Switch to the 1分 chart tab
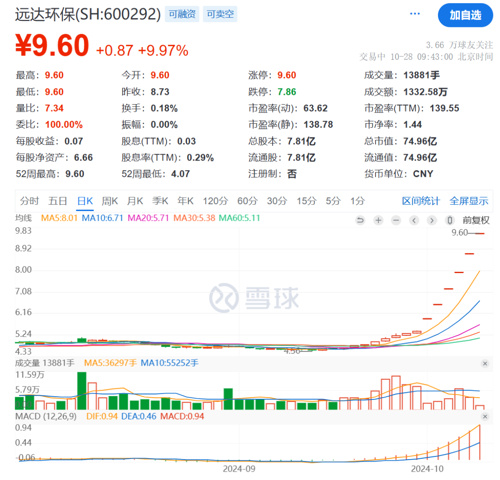 [x=357, y=201]
